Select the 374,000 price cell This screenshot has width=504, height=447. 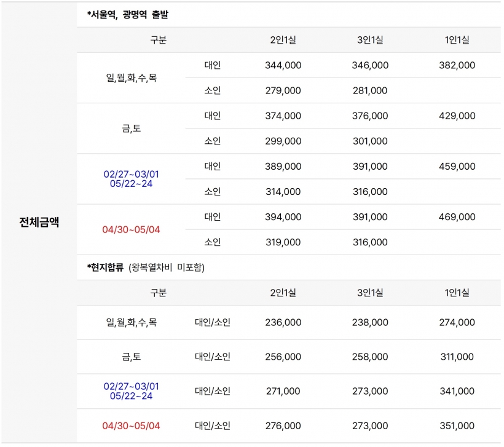pos(283,116)
